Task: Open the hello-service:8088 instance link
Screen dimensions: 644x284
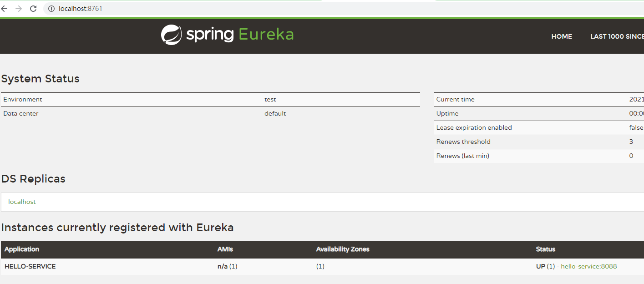Action: (589, 266)
